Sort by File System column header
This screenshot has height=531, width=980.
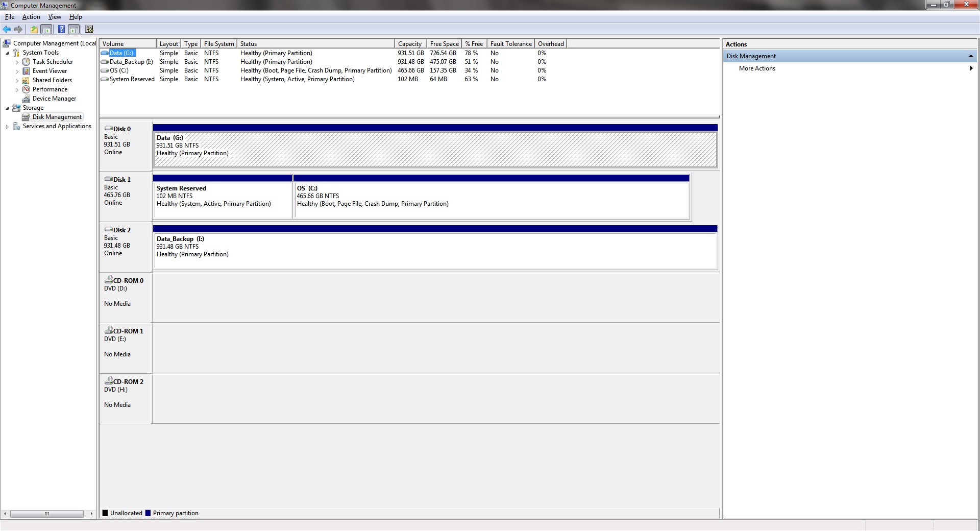219,44
